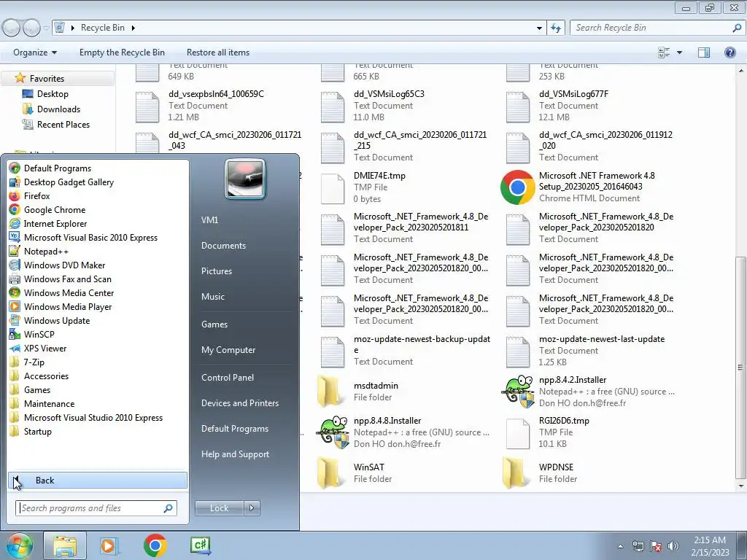747x560 pixels.
Task: Click the Recycle Bin vertical scrollbar thumb
Action: click(x=740, y=367)
